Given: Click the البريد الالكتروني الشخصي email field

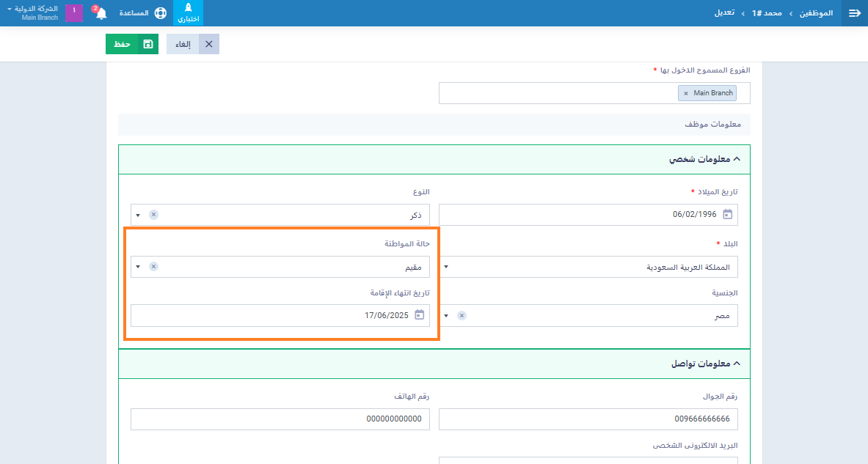Looking at the screenshot, I should (588, 460).
